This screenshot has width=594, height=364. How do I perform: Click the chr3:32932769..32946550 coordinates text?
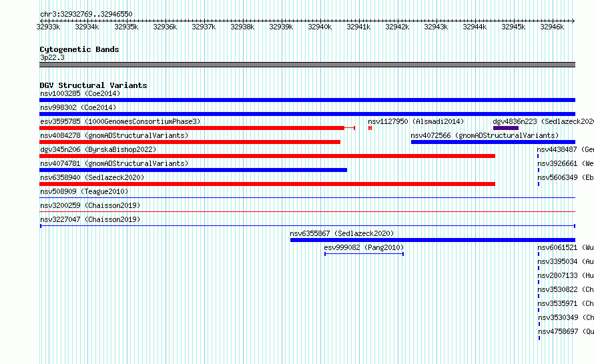point(86,14)
